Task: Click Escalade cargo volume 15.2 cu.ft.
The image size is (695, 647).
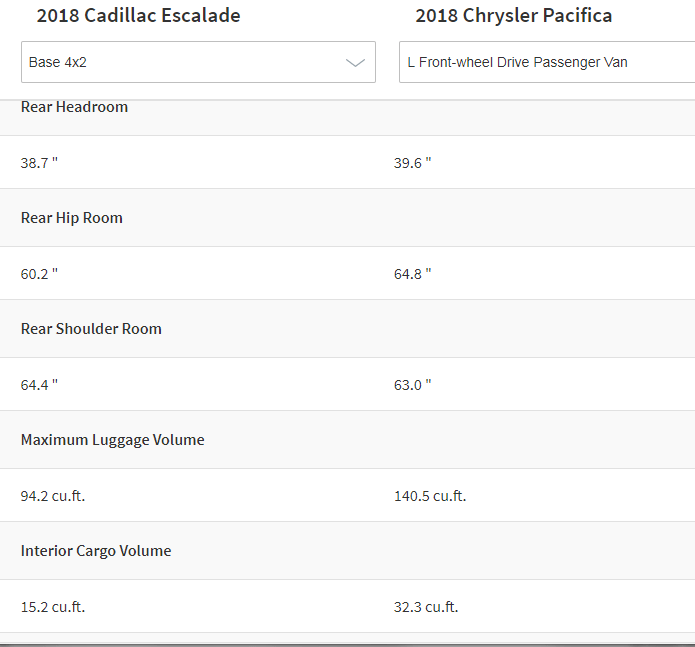Action: (53, 607)
